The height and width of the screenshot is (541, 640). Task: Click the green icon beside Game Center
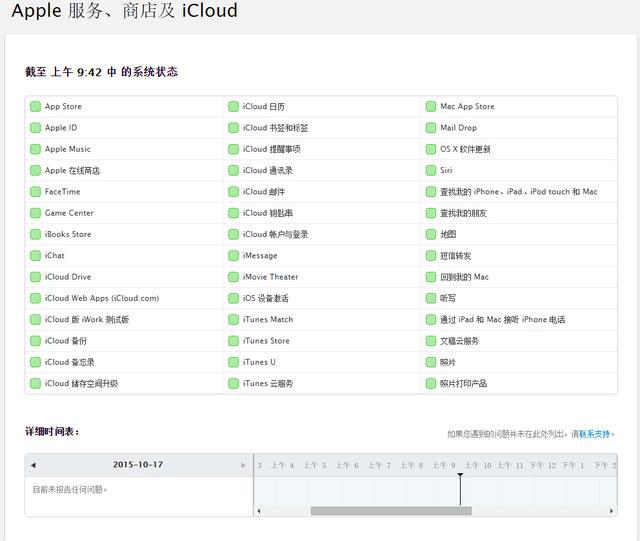(x=36, y=213)
